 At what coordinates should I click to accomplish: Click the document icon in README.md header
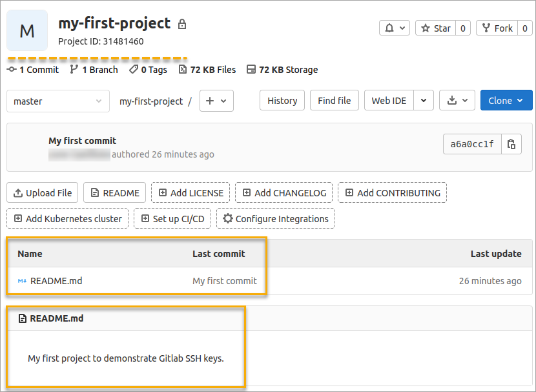23,318
